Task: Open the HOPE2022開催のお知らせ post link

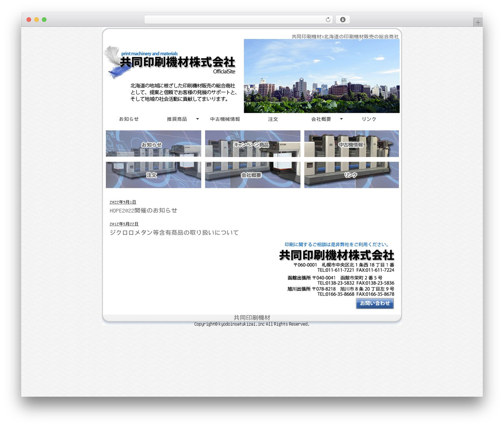Action: click(x=143, y=211)
